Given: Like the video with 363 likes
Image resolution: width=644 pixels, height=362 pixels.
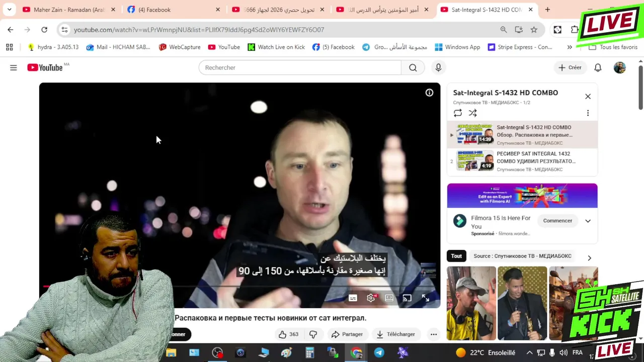Looking at the screenshot, I should pyautogui.click(x=289, y=334).
